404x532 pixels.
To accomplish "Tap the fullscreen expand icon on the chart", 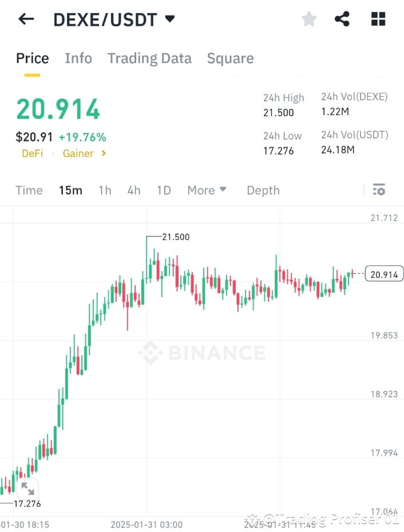I will pos(27,488).
